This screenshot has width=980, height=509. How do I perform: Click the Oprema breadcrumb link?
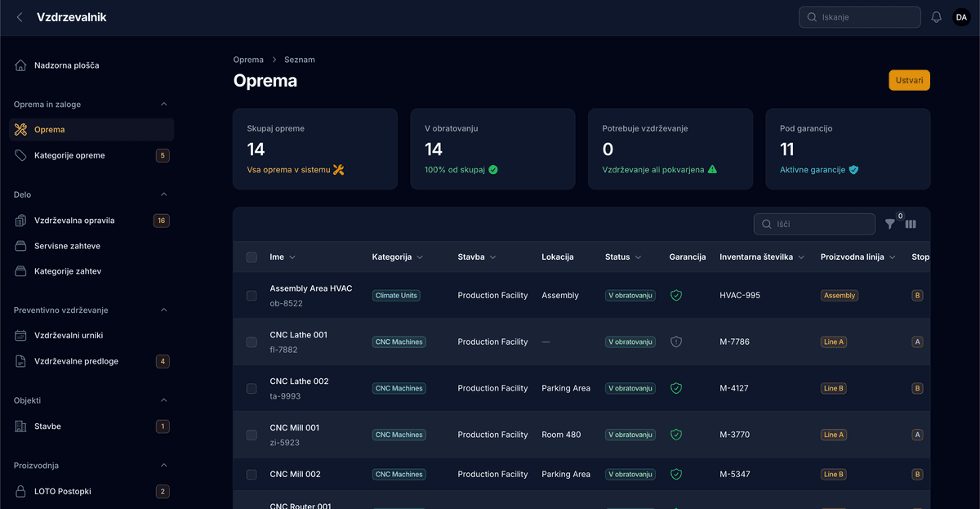pyautogui.click(x=248, y=60)
